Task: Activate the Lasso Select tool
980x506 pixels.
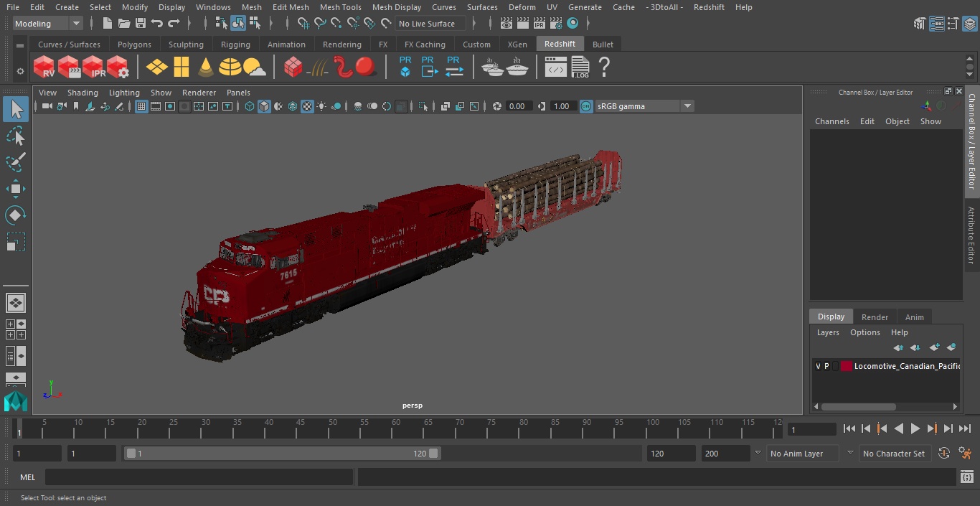Action: 15,136
